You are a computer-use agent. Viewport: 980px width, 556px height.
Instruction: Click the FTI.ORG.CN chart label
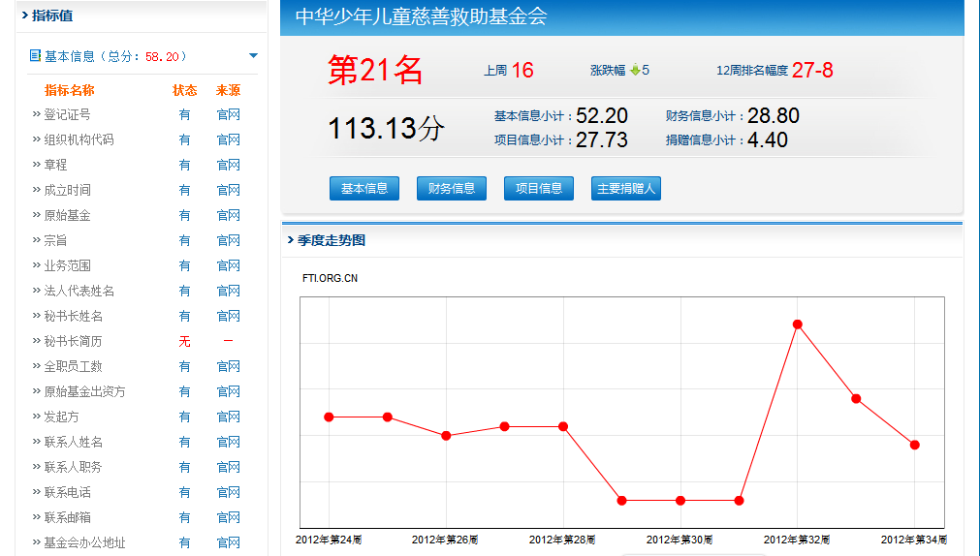point(330,278)
